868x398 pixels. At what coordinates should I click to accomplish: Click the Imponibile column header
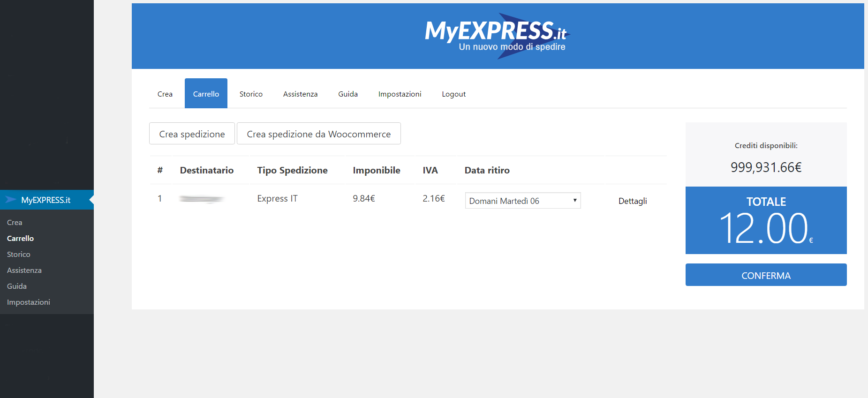click(x=377, y=170)
